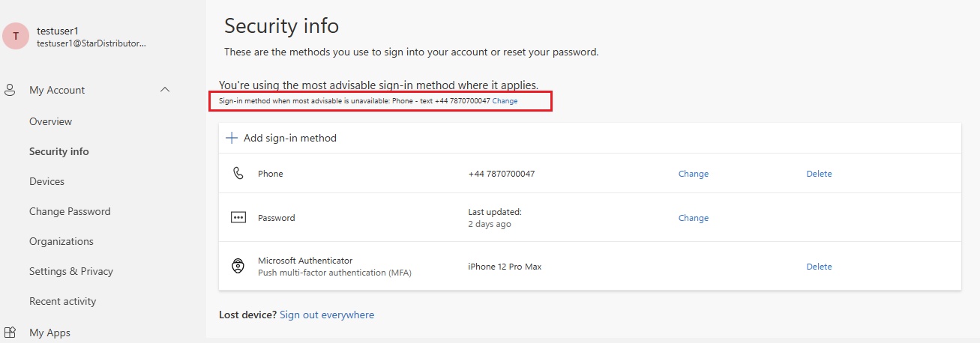Change the default sign-in method link
980x343 pixels.
[x=505, y=101]
